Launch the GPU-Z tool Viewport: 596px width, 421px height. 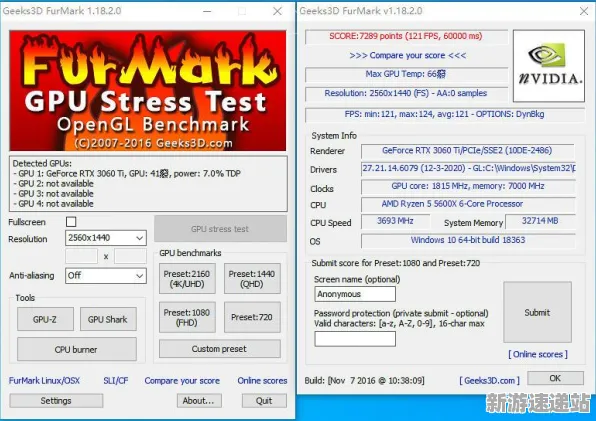click(x=45, y=319)
